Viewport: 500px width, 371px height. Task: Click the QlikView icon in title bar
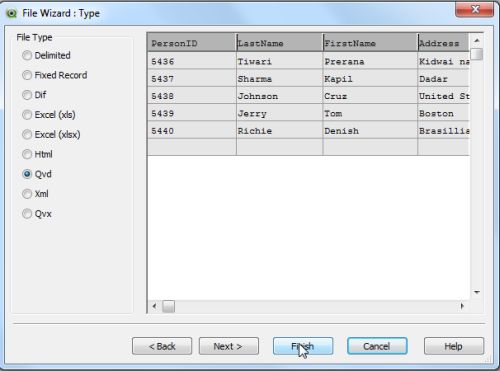[12, 14]
